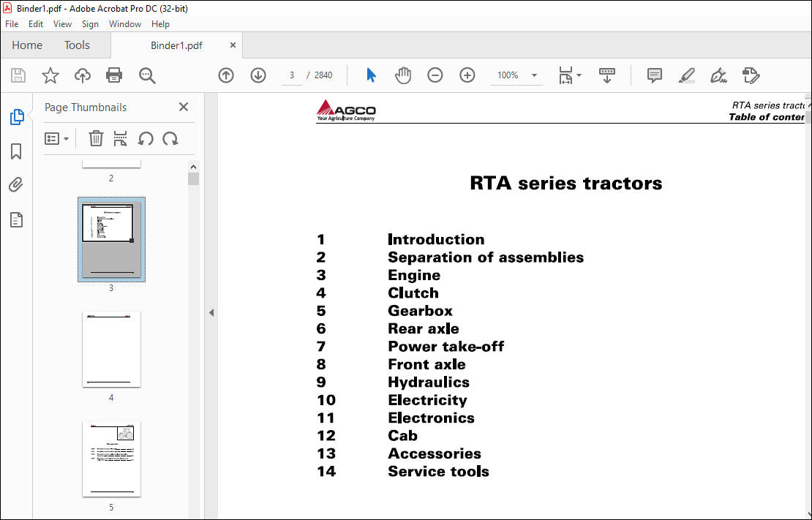Viewport: 812px width, 520px height.
Task: Open the Fill & Sign pen tool
Action: pos(718,75)
